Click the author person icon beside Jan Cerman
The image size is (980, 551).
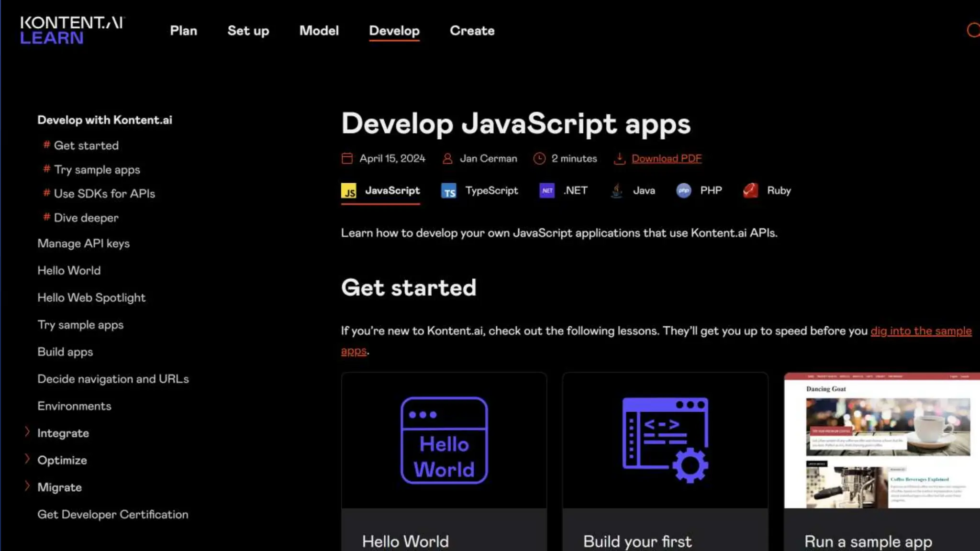click(x=447, y=158)
